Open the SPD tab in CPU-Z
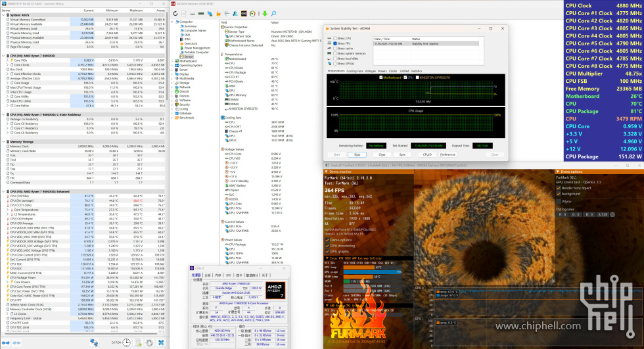The height and width of the screenshot is (349, 644). (x=227, y=275)
